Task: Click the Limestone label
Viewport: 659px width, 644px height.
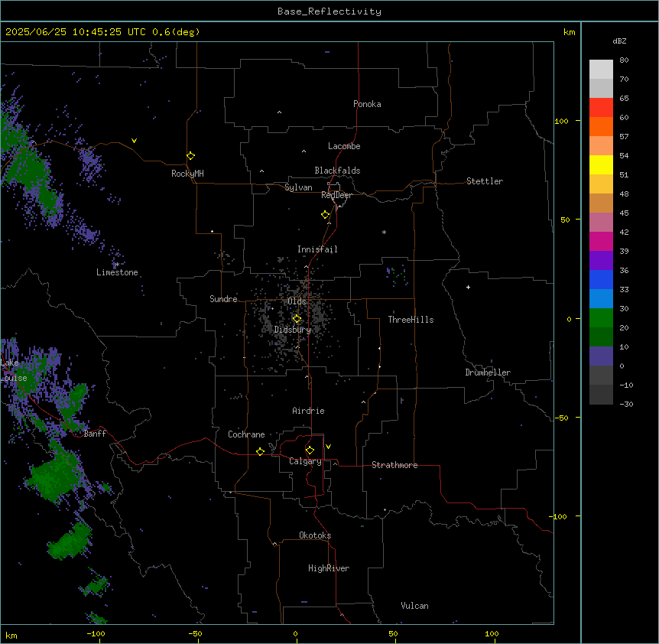Action: [117, 272]
